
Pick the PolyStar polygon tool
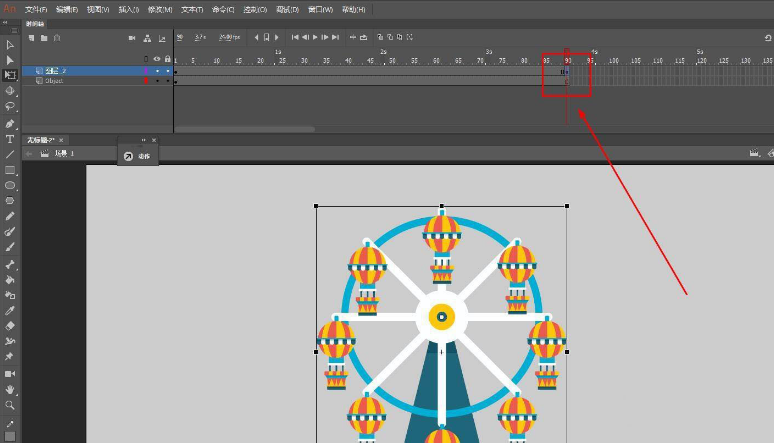click(10, 201)
